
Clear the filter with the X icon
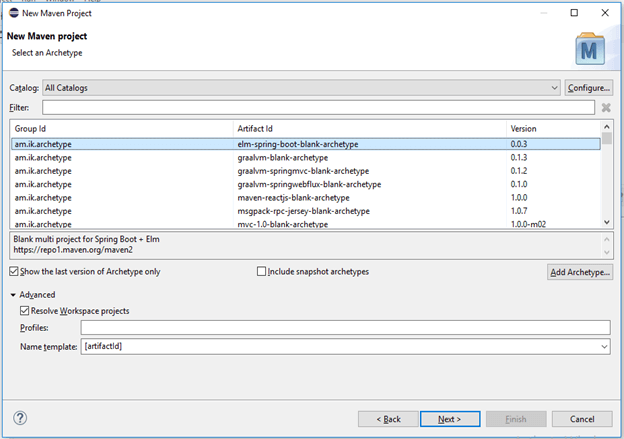pos(605,107)
